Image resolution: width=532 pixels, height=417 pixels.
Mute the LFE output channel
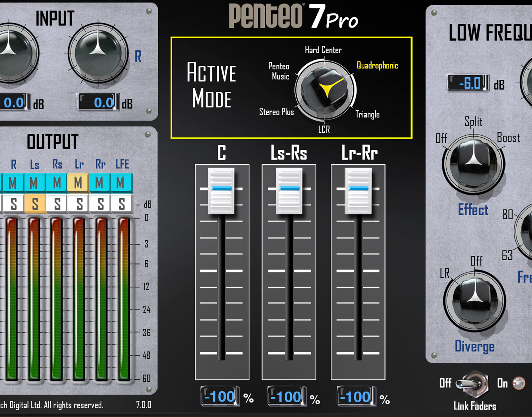[121, 183]
